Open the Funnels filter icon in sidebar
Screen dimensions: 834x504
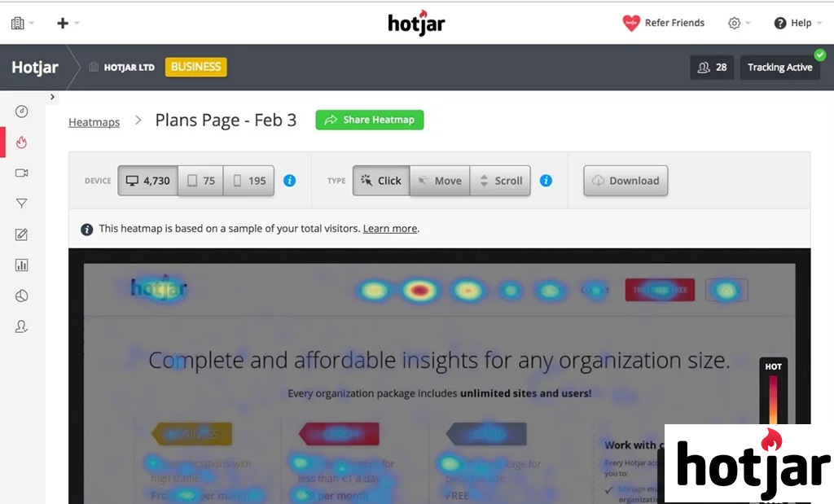click(22, 204)
